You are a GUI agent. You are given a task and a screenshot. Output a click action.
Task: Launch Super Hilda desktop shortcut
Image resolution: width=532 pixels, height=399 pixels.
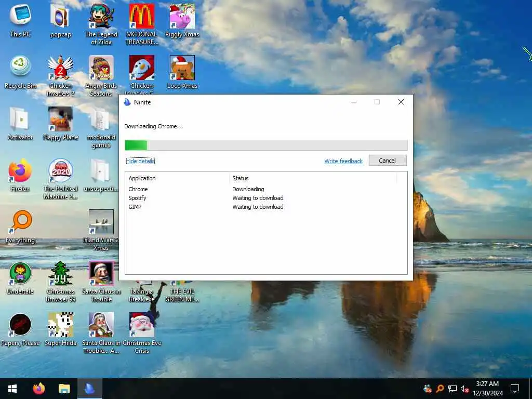(60, 329)
